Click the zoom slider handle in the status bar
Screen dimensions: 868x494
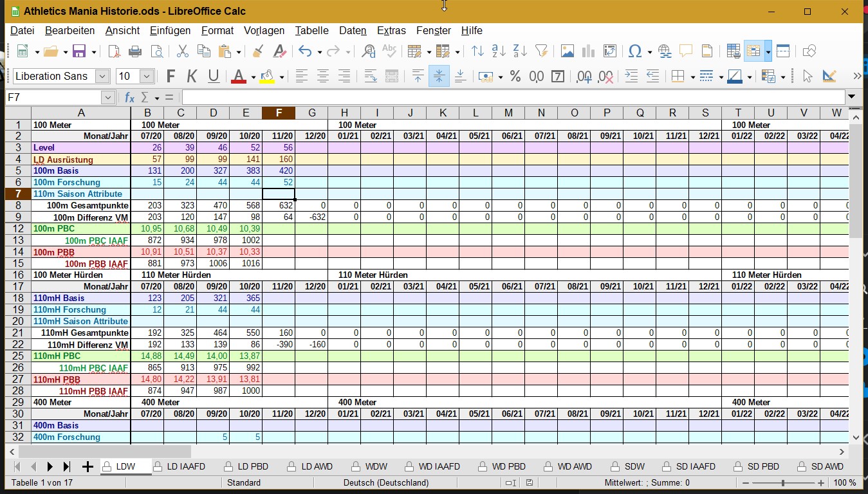[783, 482]
